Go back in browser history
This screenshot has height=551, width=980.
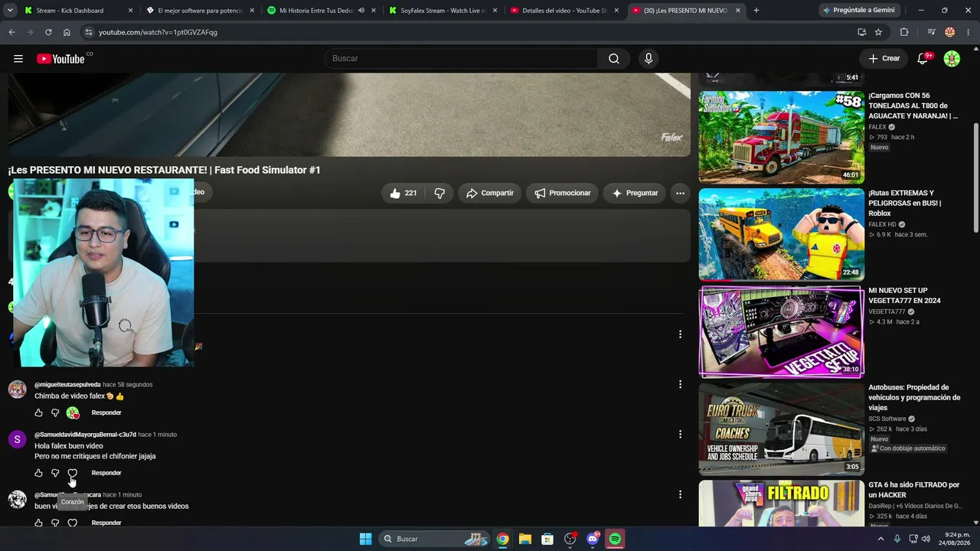pyautogui.click(x=11, y=32)
